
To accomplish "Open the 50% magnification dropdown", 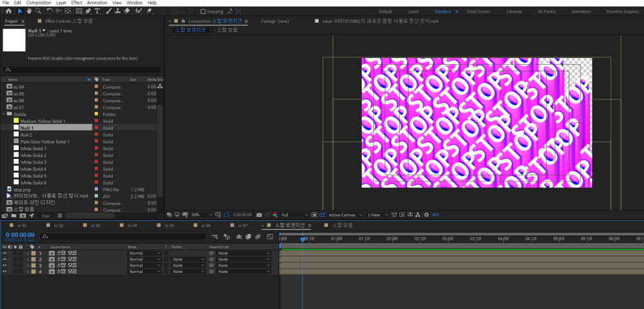I will coord(201,215).
